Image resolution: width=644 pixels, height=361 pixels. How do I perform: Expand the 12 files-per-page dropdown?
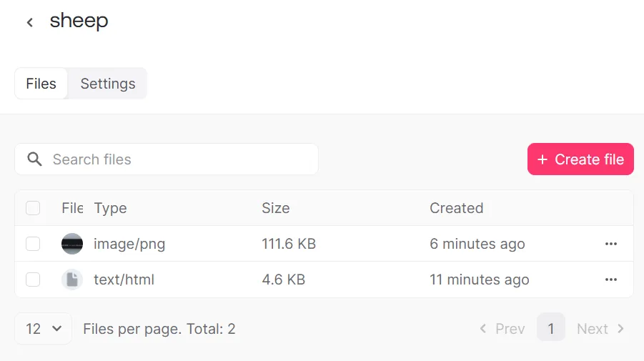(43, 329)
